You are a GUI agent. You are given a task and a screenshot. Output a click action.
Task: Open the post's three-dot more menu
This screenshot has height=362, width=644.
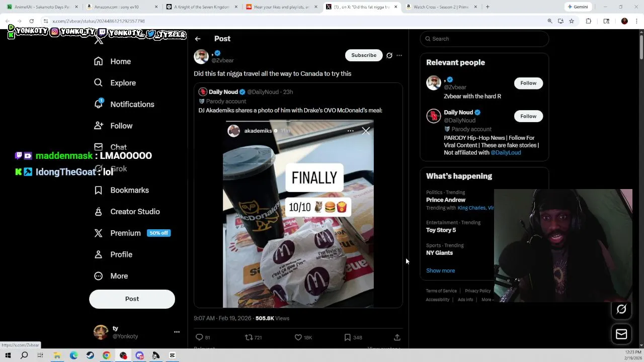399,55
